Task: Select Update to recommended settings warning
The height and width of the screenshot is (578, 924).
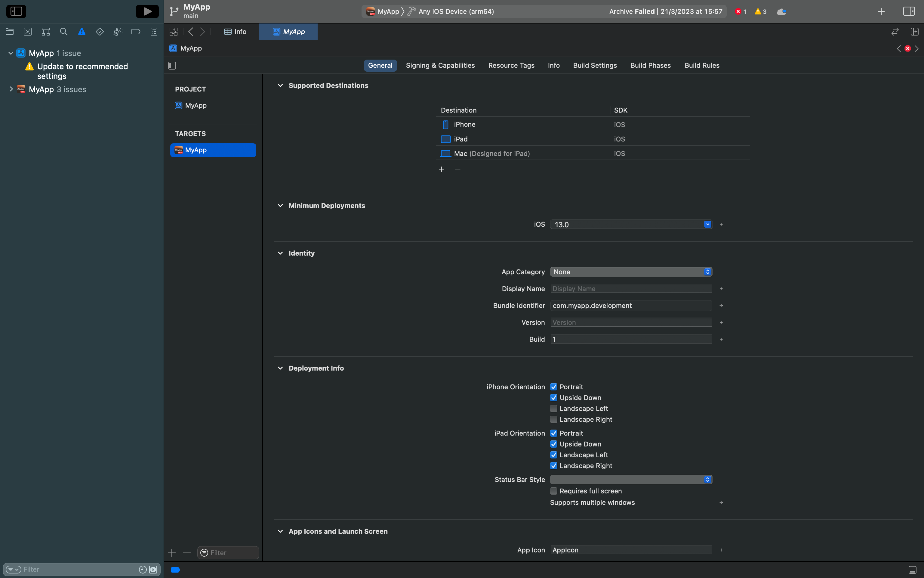Action: [x=82, y=71]
